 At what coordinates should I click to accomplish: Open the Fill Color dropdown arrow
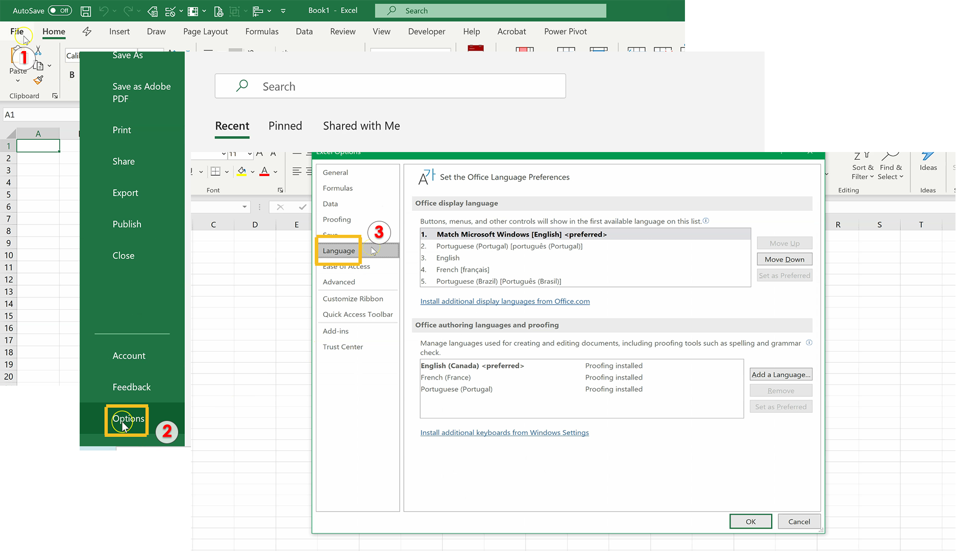[x=252, y=171]
